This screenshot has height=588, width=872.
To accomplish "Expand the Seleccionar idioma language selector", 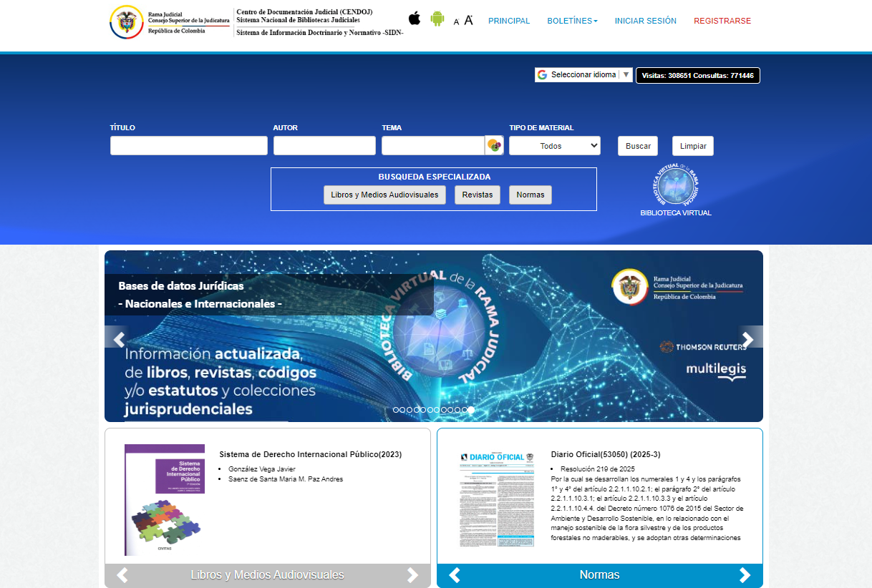I will (x=583, y=74).
